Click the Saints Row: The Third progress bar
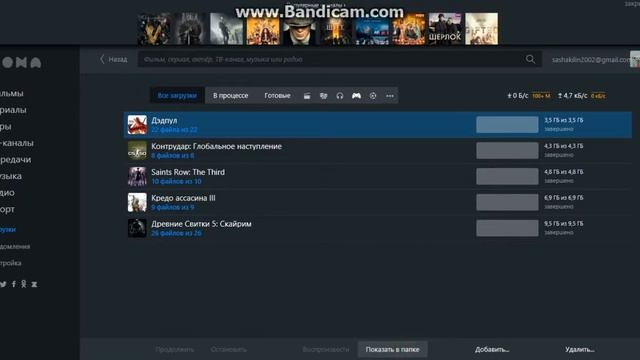 coord(507,176)
